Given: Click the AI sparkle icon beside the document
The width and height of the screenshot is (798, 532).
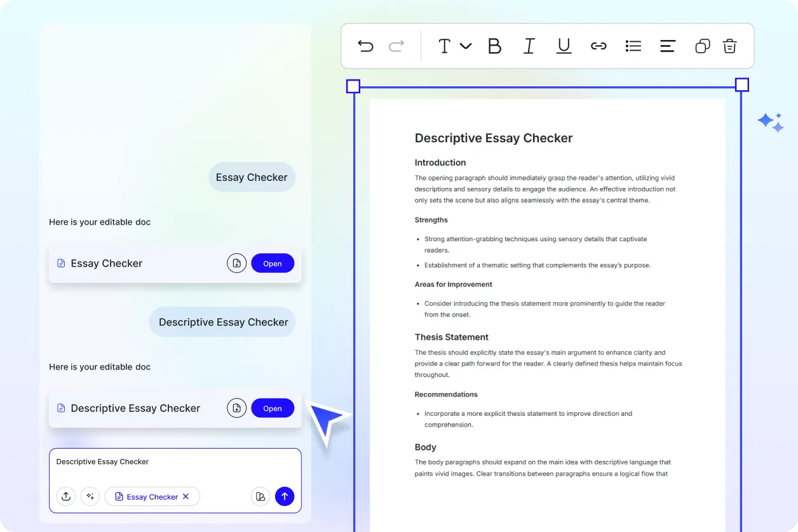Looking at the screenshot, I should point(770,122).
